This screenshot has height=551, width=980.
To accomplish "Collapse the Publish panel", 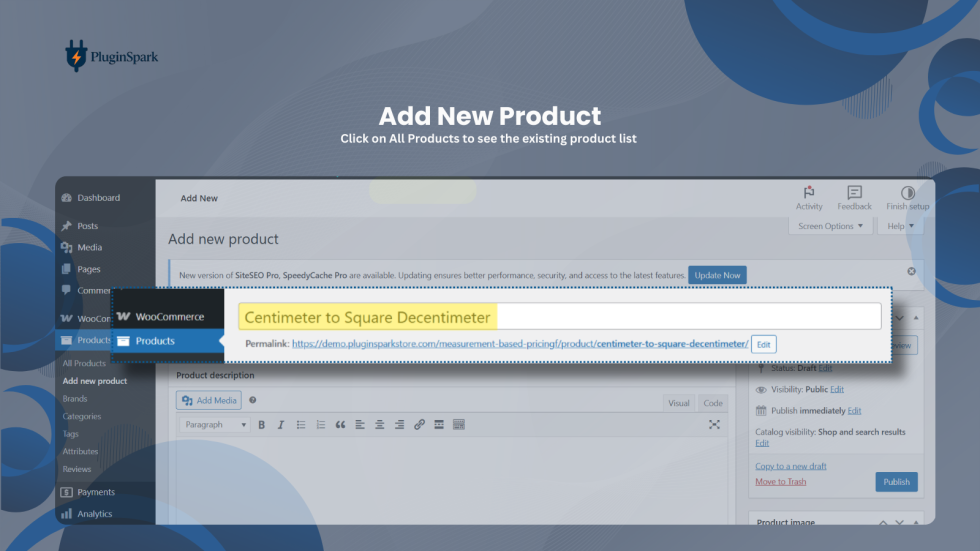I will pos(916,318).
